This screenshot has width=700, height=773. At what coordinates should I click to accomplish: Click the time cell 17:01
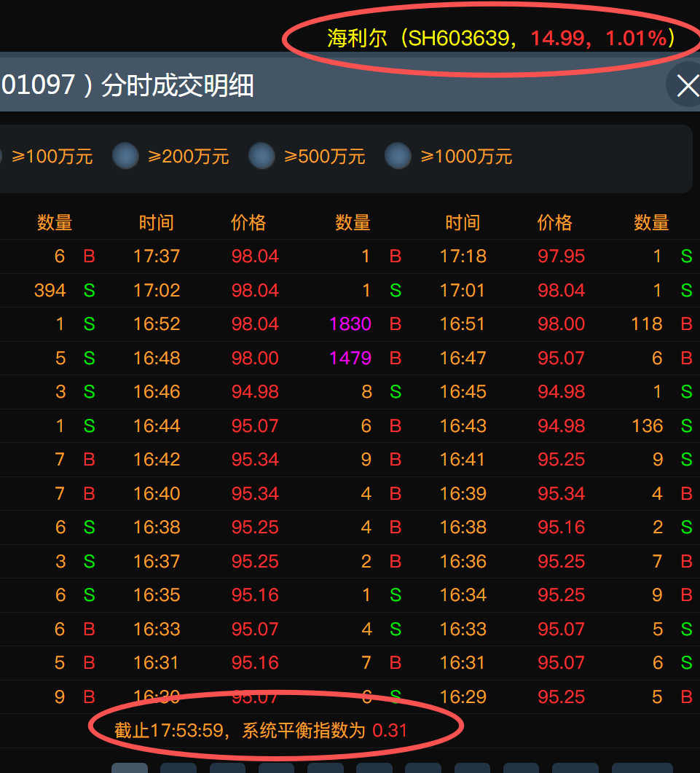point(463,291)
